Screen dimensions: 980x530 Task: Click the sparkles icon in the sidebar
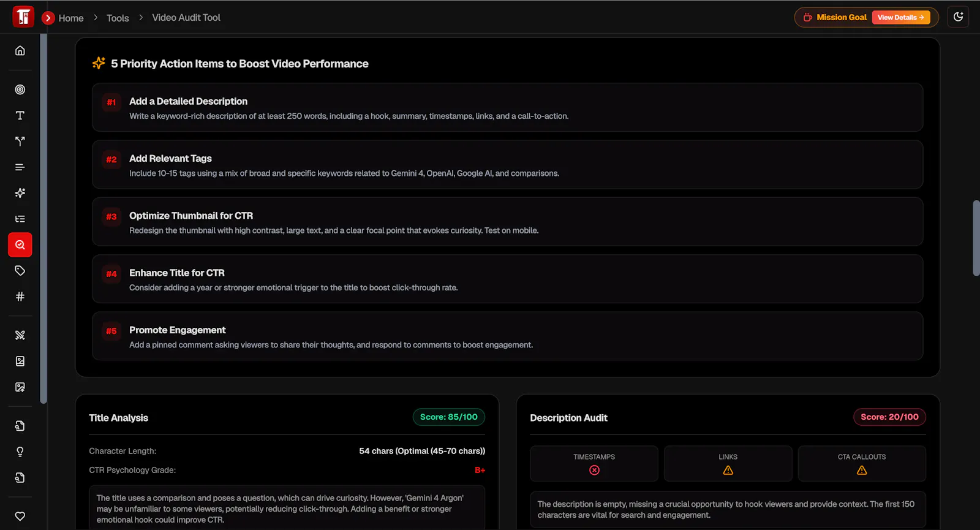(20, 193)
